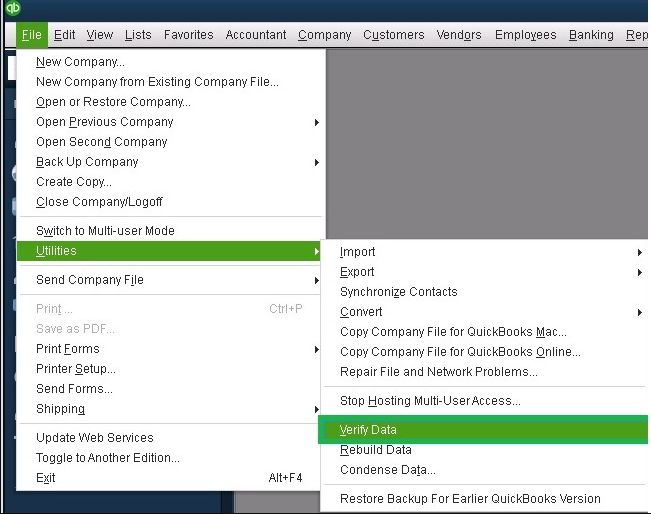
Task: Choose Condense Data... option
Action: pyautogui.click(x=485, y=470)
